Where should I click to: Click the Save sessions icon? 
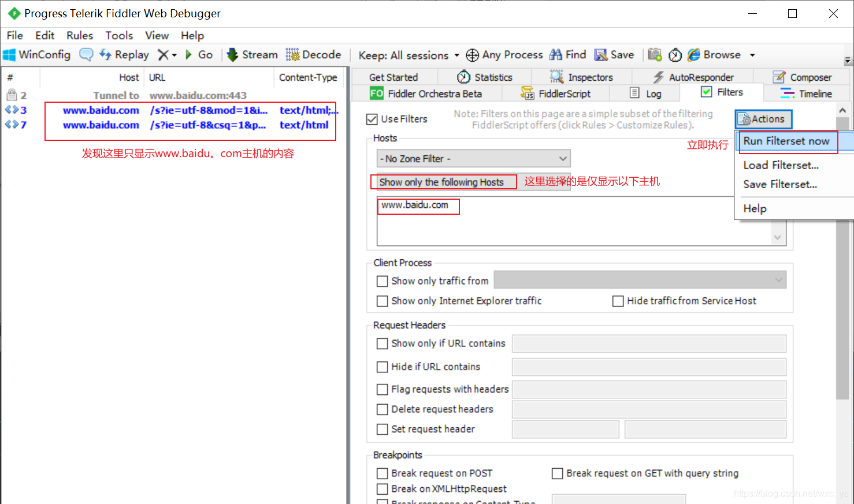(601, 55)
